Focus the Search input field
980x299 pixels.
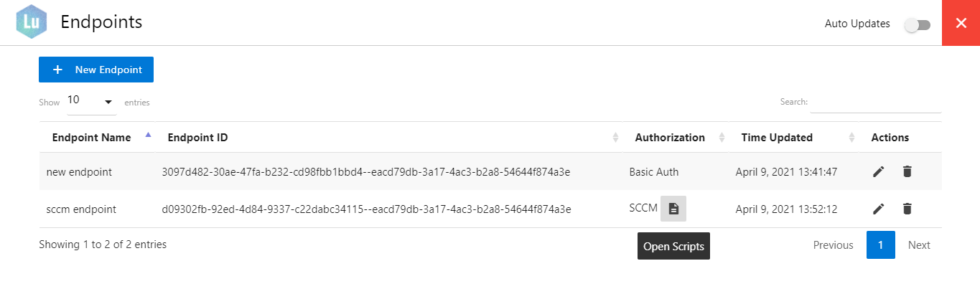[875, 103]
